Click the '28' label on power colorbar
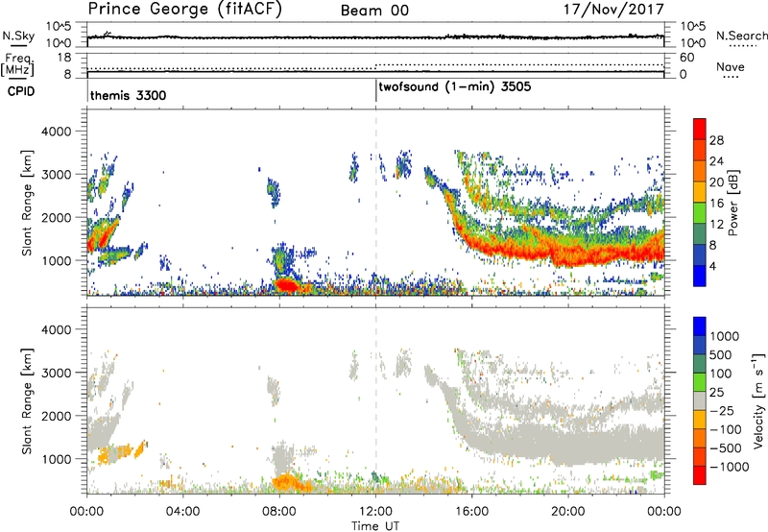Screen dimensions: 768x532 pyautogui.click(x=716, y=140)
